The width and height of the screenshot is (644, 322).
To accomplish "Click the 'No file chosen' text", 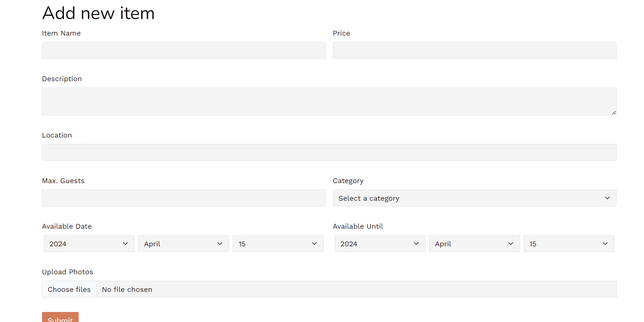I will tap(127, 289).
